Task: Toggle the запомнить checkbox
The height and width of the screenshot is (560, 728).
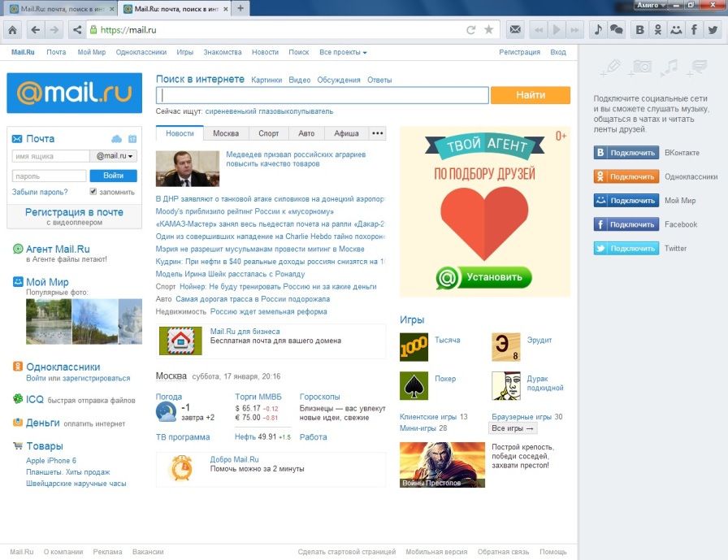Action: (93, 192)
